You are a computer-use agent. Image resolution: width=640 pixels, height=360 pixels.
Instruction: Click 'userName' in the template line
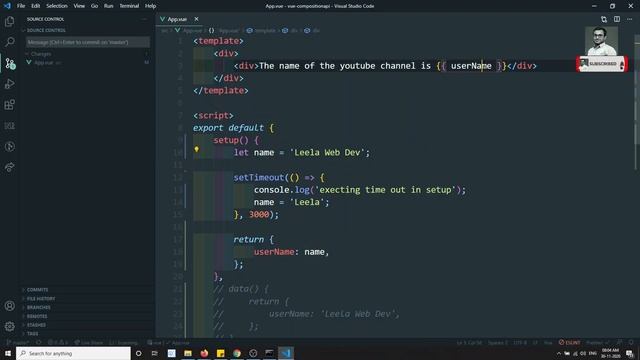(471, 66)
